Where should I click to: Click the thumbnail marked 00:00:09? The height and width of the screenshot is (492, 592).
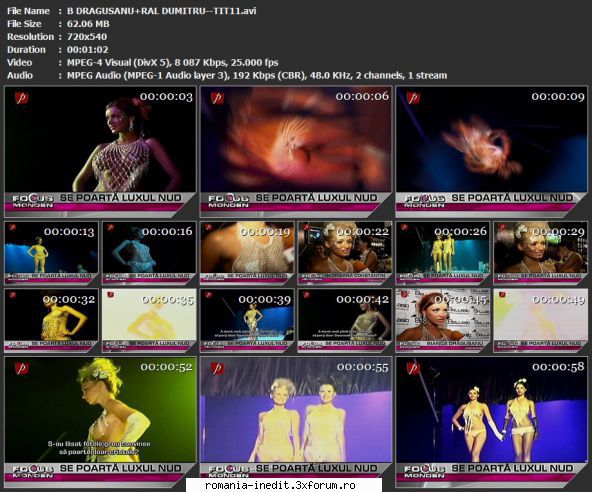492,151
